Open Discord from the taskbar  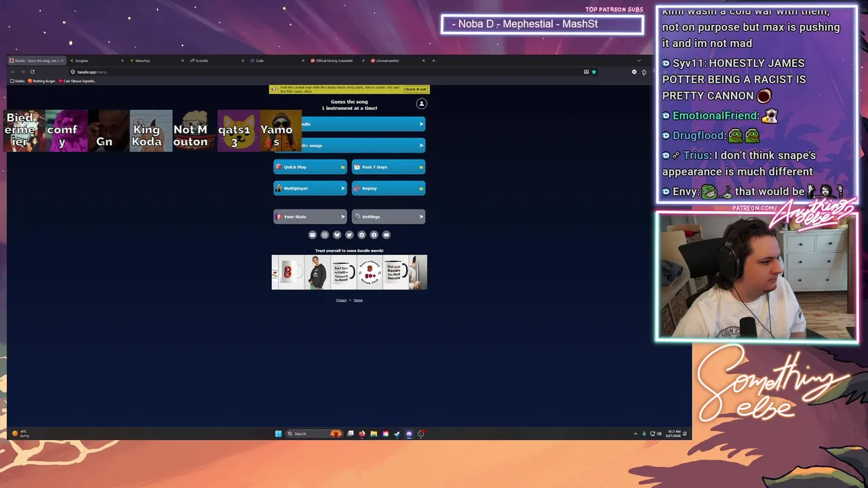pyautogui.click(x=409, y=434)
